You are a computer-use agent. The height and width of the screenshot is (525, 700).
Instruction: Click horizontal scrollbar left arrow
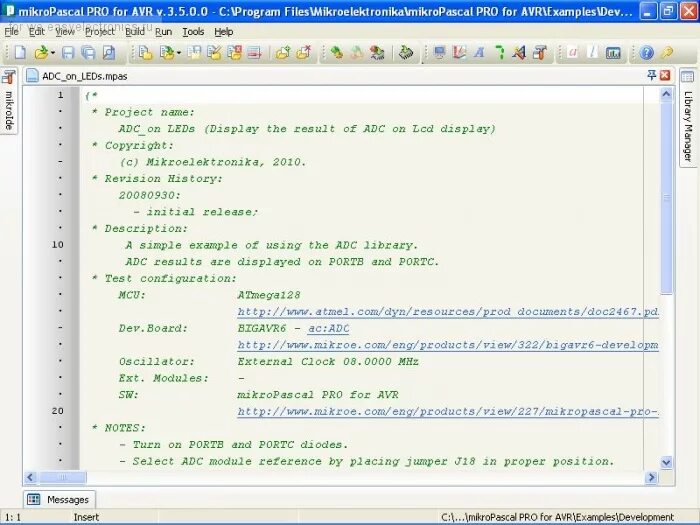pos(30,477)
